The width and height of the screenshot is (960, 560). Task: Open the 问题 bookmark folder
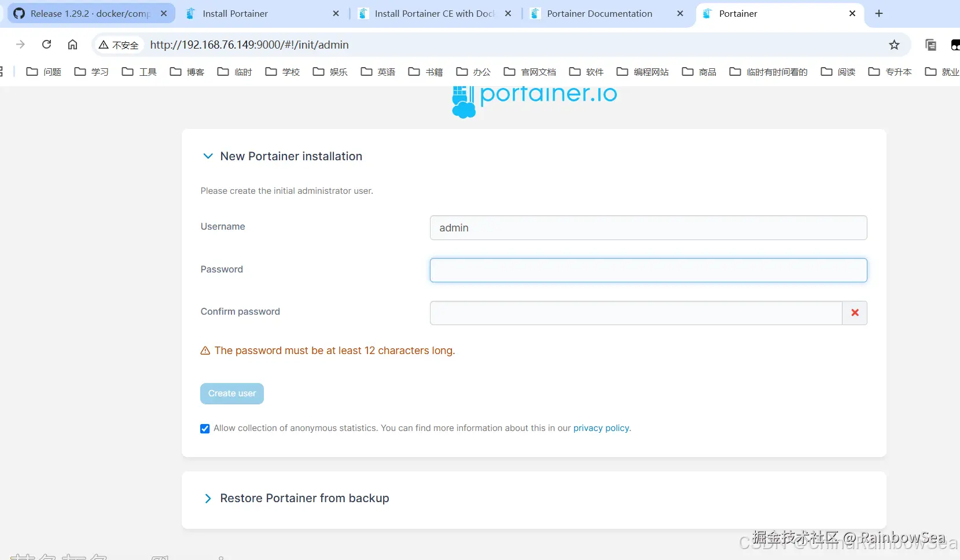[44, 72]
